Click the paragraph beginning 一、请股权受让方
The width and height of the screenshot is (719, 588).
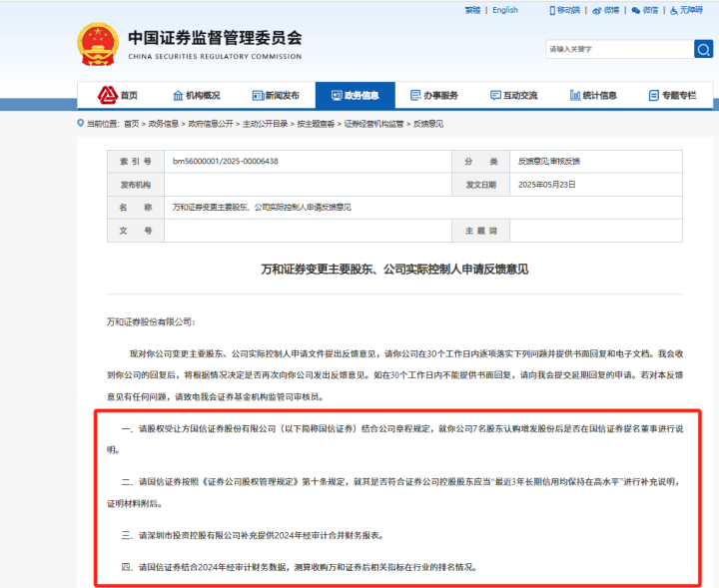coord(394,439)
